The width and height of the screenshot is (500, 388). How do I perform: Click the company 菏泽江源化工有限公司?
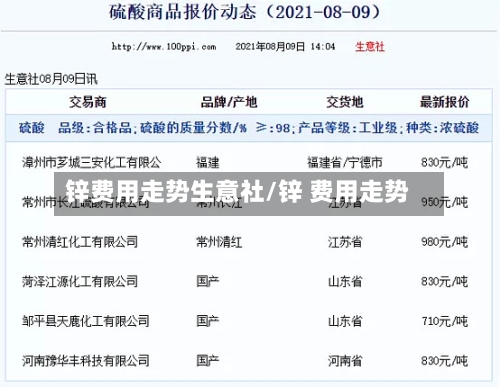click(x=80, y=282)
